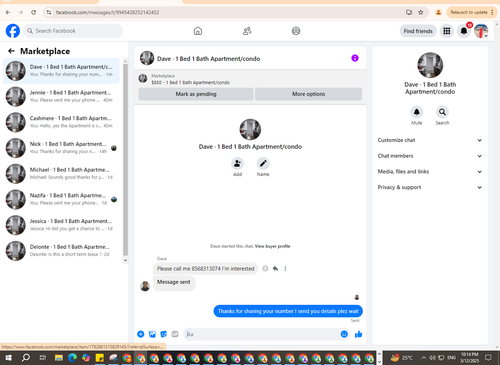500x365 pixels.
Task: Select the sent message about sharing number
Action: click(288, 311)
